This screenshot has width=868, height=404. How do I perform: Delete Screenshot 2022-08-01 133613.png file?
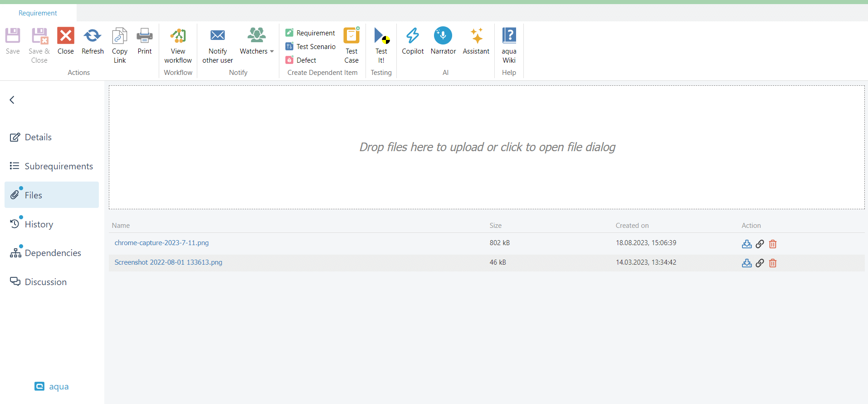pyautogui.click(x=773, y=263)
